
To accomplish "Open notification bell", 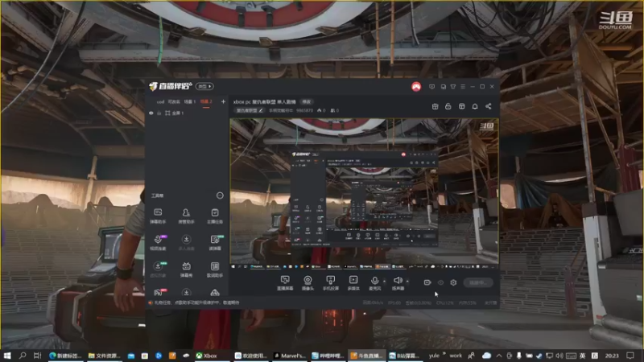I will 475,106.
